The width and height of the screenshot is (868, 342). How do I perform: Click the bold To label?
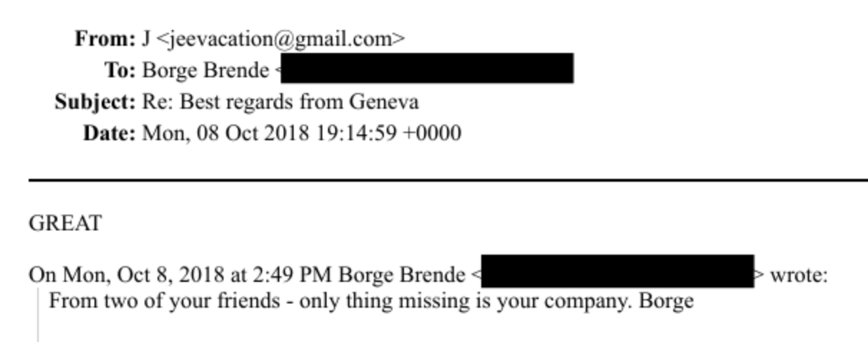[x=120, y=70]
